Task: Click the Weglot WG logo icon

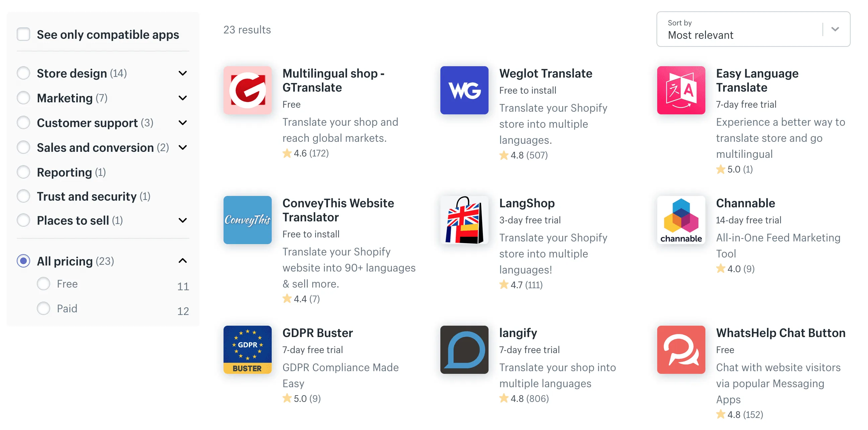Action: point(464,90)
